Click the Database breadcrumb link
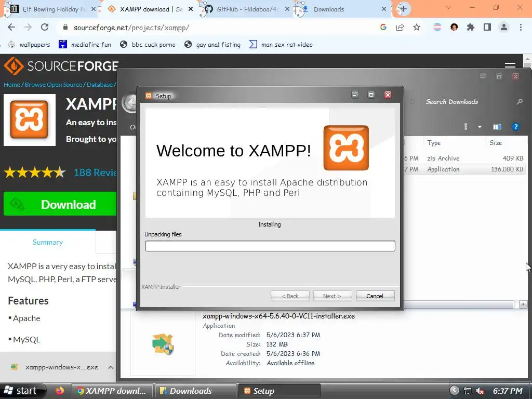Image resolution: width=532 pixels, height=399 pixels. point(100,85)
